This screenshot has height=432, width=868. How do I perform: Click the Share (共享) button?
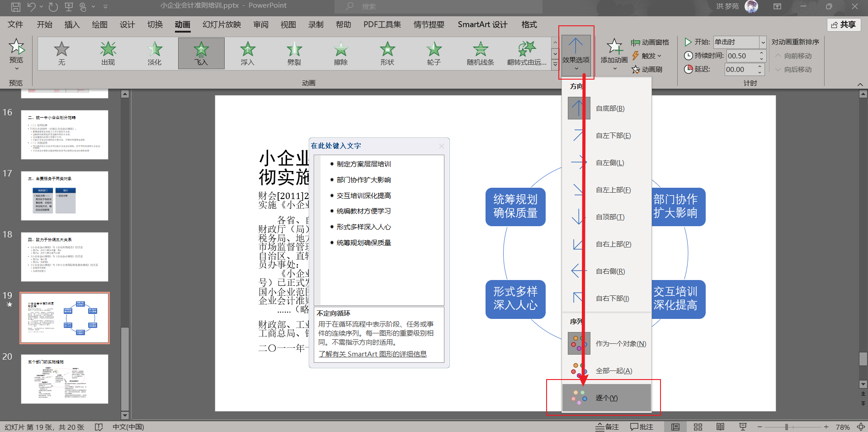point(844,25)
